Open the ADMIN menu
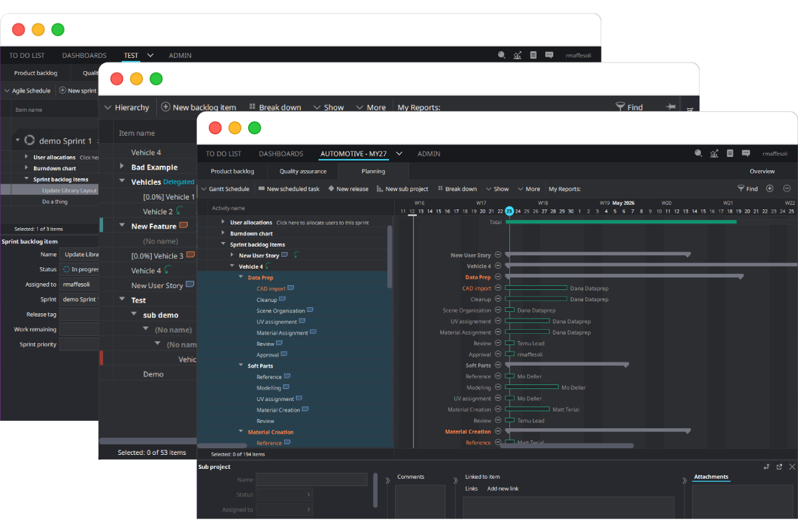Viewport: 798px width, 532px height. tap(429, 154)
